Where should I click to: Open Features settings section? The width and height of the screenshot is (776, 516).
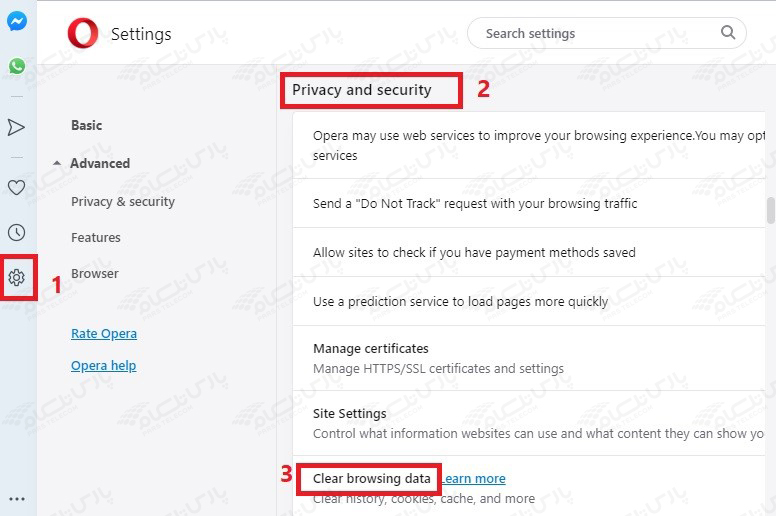click(x=96, y=237)
